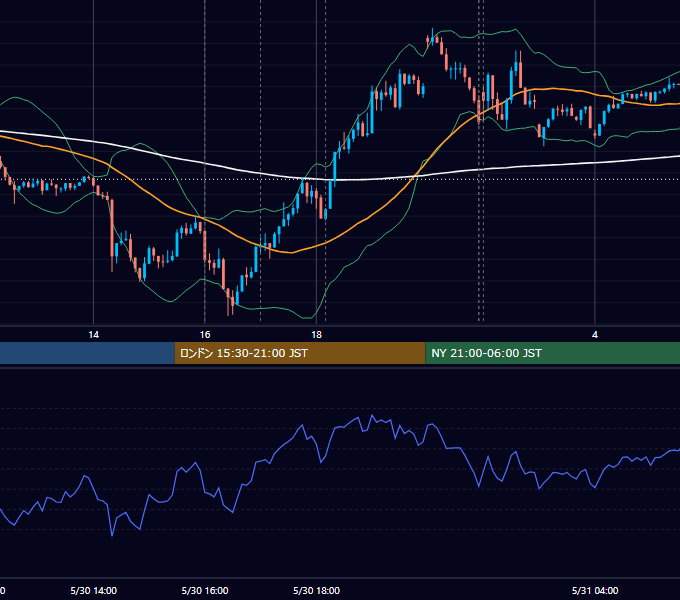
Task: Click the NY 21:00-06:00 JST session bar
Action: 552,353
